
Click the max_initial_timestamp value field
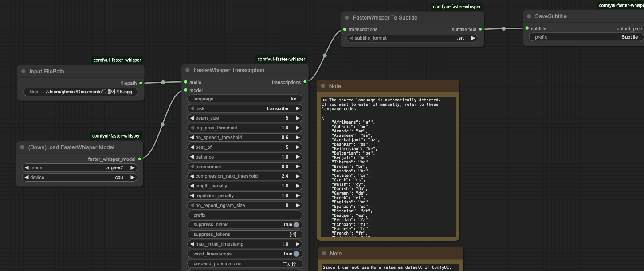click(245, 244)
